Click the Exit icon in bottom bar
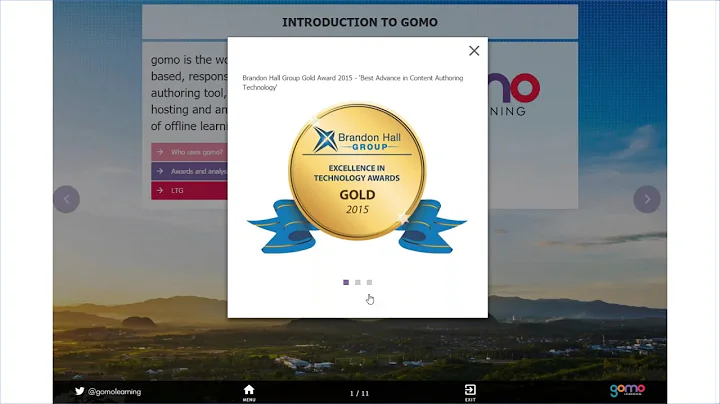The image size is (720, 404). (x=470, y=393)
